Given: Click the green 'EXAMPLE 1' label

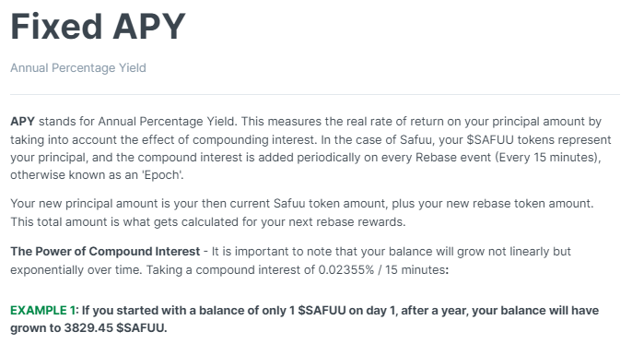Looking at the screenshot, I should point(43,310).
